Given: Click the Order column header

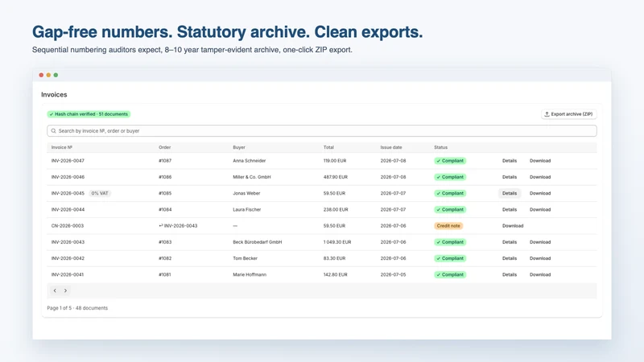Looking at the screenshot, I should coord(165,147).
